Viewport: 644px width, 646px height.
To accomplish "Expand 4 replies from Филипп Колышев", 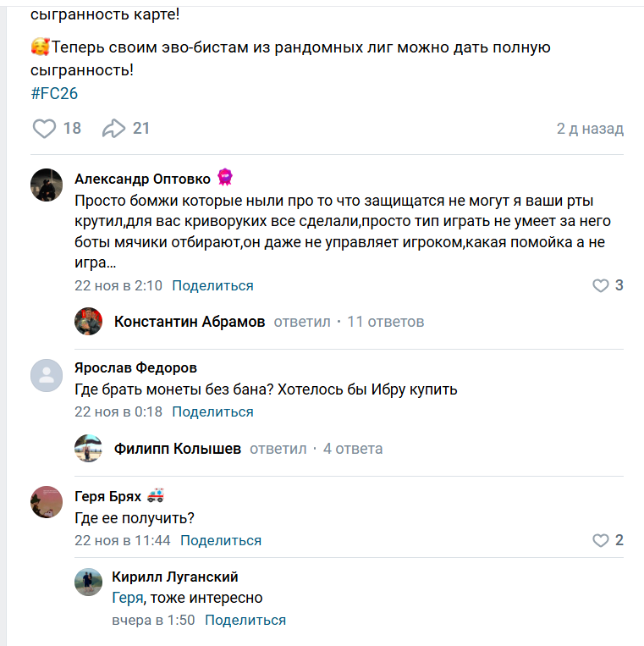I will coord(353,449).
